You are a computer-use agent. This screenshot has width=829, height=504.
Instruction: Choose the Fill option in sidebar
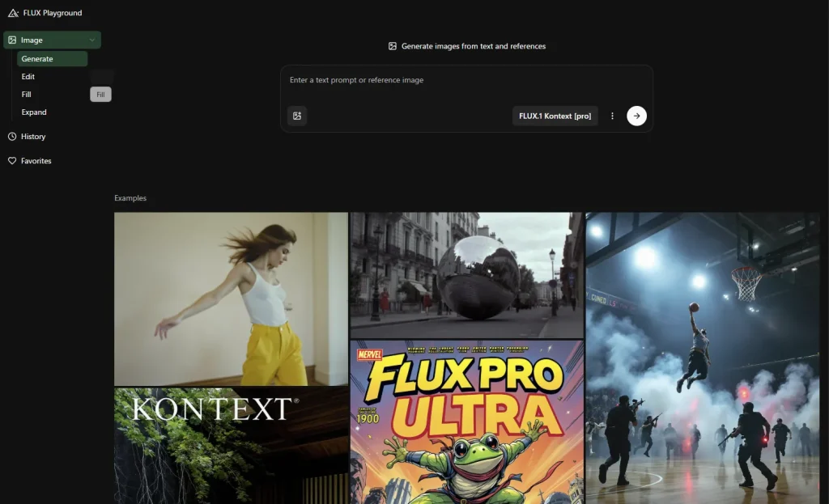point(27,95)
